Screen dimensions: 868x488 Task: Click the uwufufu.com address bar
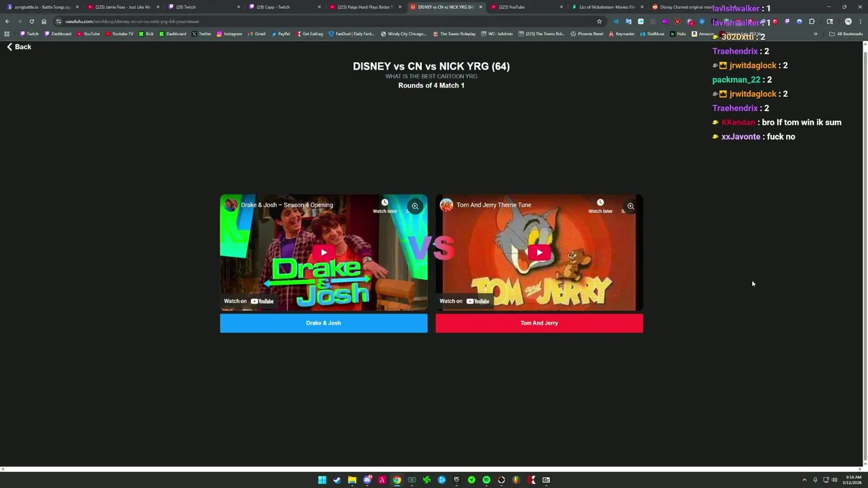(x=329, y=21)
